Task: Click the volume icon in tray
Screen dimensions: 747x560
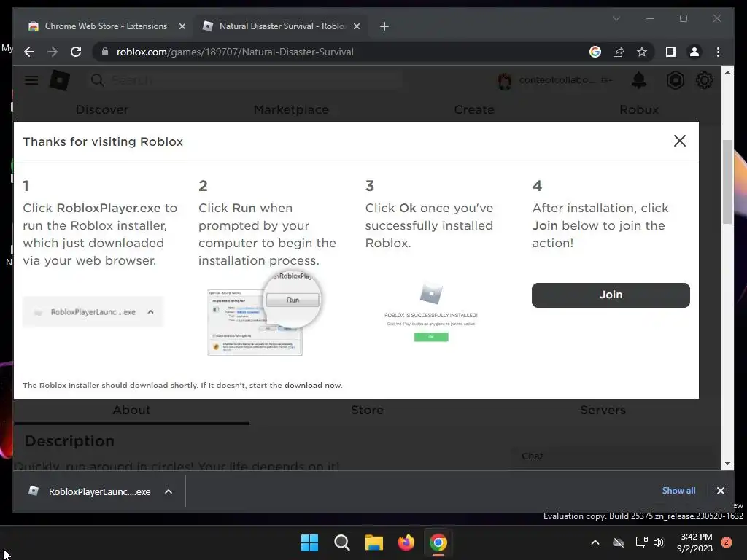Action: pyautogui.click(x=659, y=542)
